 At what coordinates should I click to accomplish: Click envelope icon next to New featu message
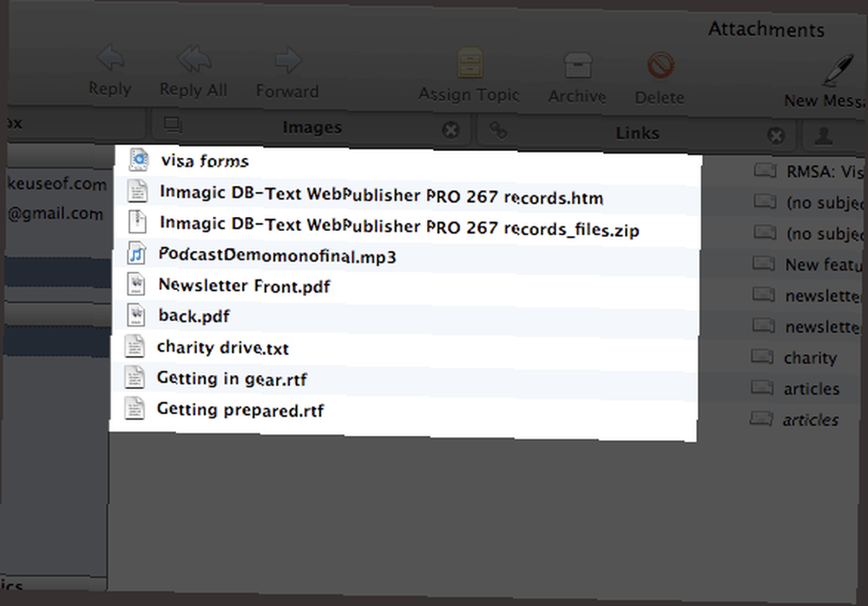[764, 262]
